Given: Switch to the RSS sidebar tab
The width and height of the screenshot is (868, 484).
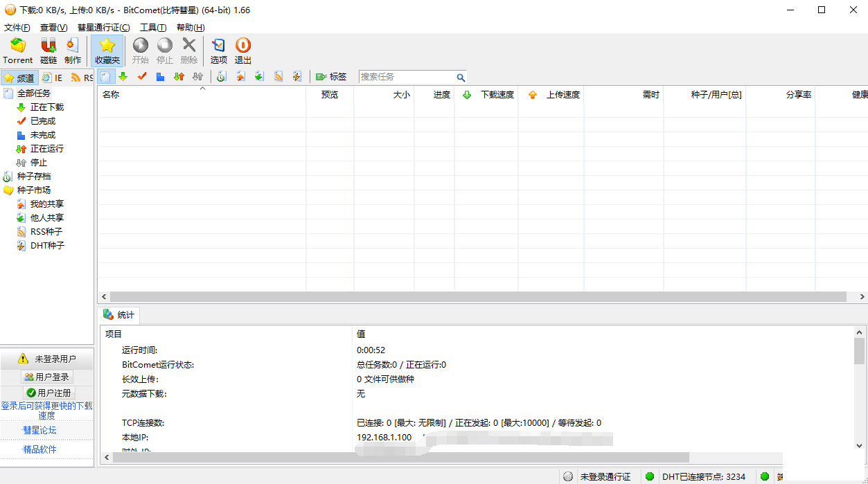Looking at the screenshot, I should coord(81,78).
